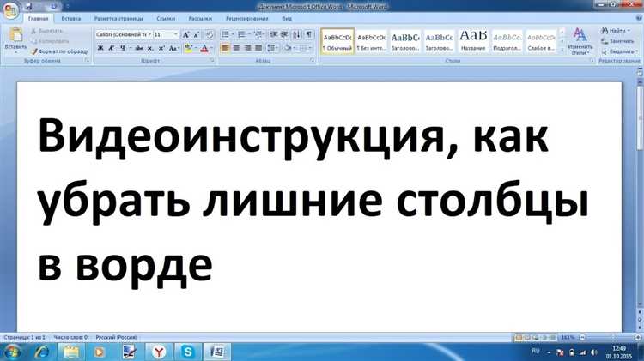
Task: Apply the red font color
Action: click(x=204, y=48)
